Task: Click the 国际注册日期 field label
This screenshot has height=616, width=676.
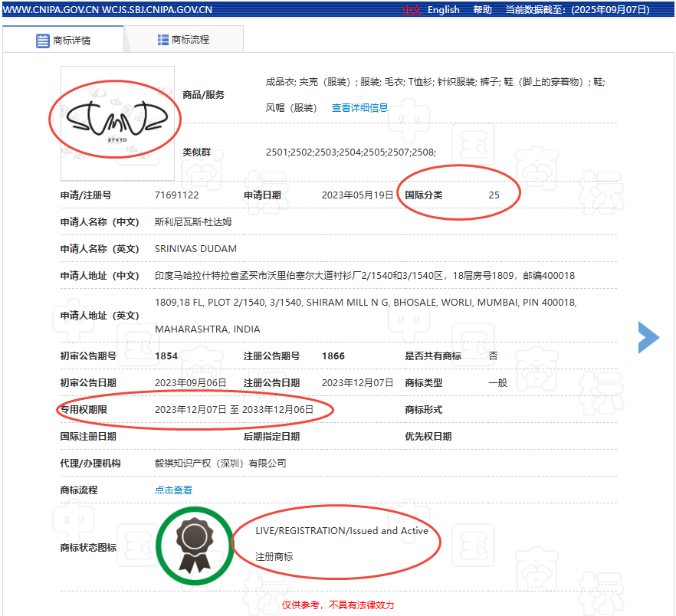Action: [x=88, y=437]
